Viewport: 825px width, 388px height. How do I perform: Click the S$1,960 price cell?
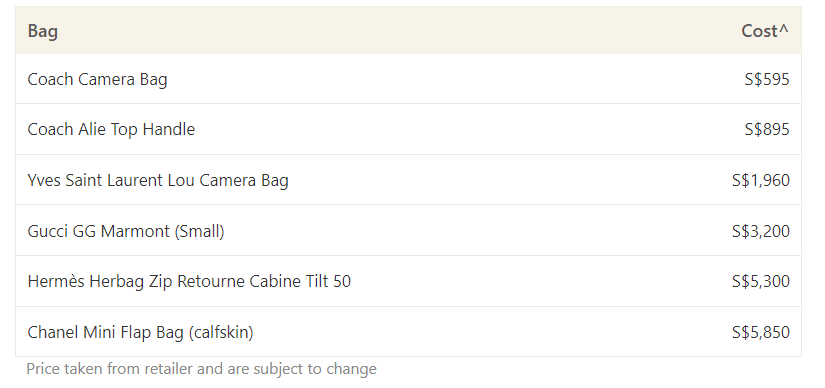click(760, 180)
